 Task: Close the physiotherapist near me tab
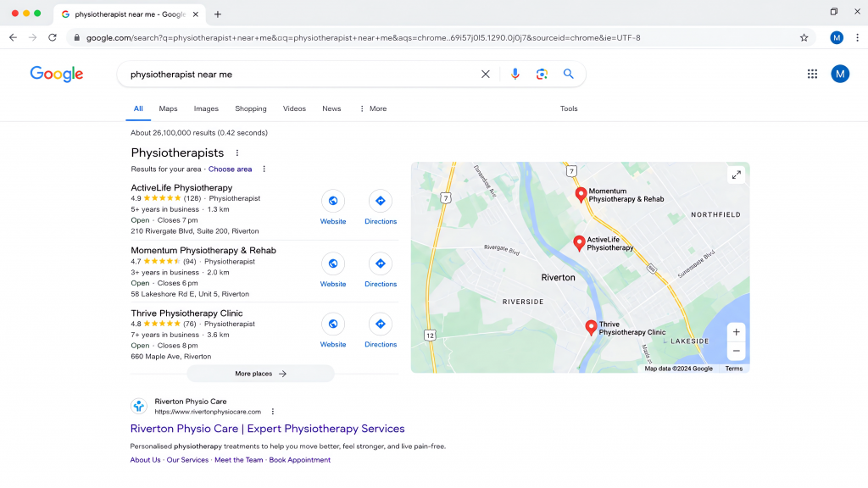(x=196, y=14)
